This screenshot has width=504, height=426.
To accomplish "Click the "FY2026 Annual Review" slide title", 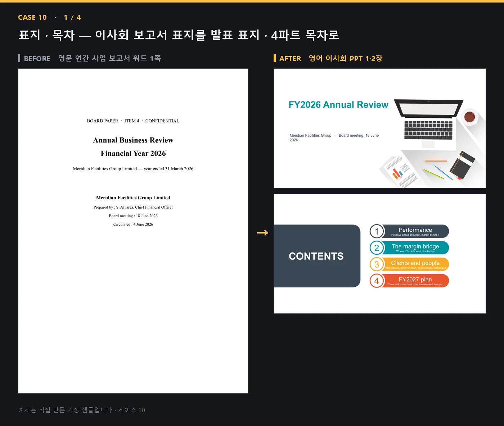I will [338, 105].
